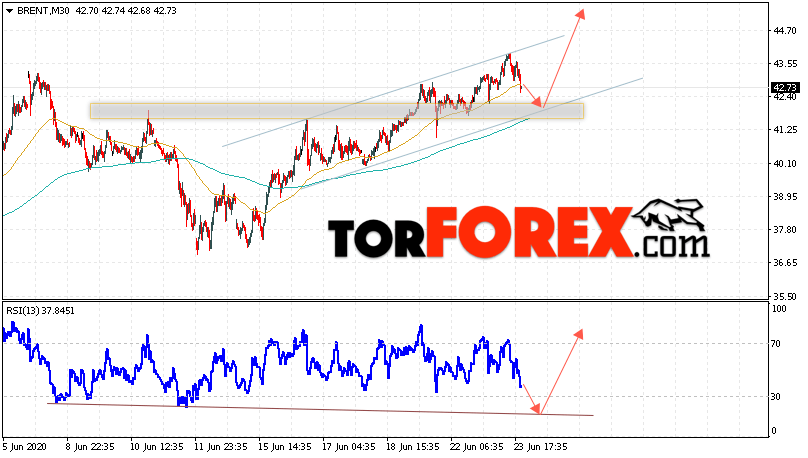Select the 41.25 price axis label
808x458 pixels.
(785, 130)
